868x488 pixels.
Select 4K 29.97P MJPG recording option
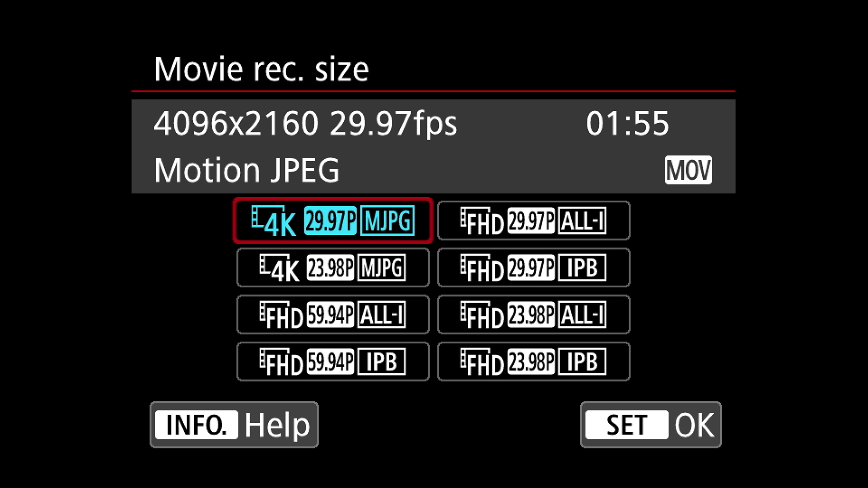pos(333,220)
